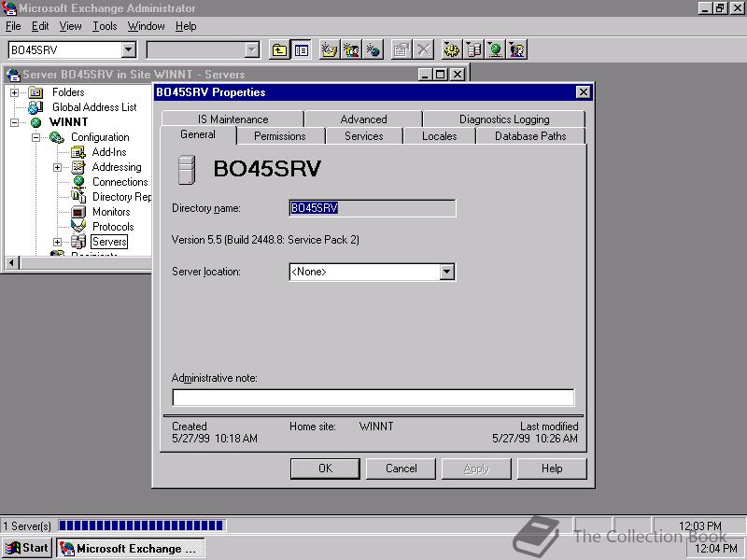Collapse the WINNT tree node
The image size is (747, 560).
15,123
